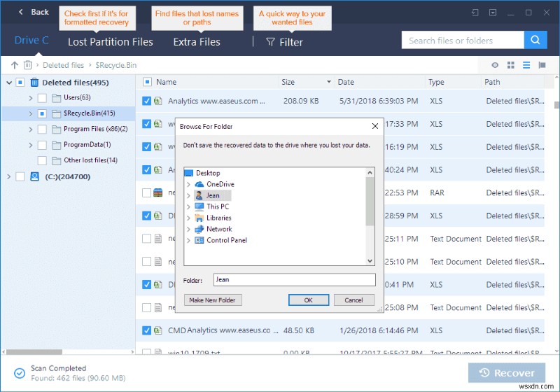The image size is (560, 392).
Task: Expand the ProgramData(1) node
Action: (31, 145)
